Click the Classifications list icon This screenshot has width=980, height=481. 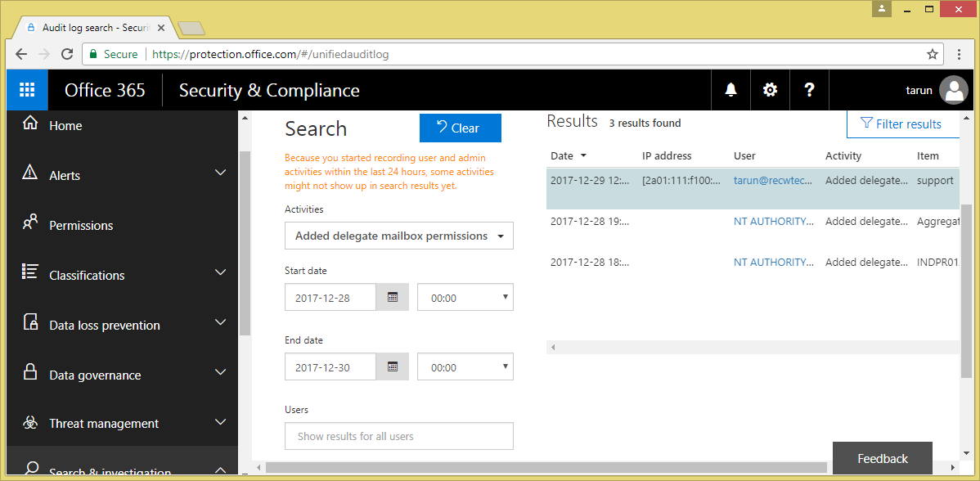click(x=29, y=272)
